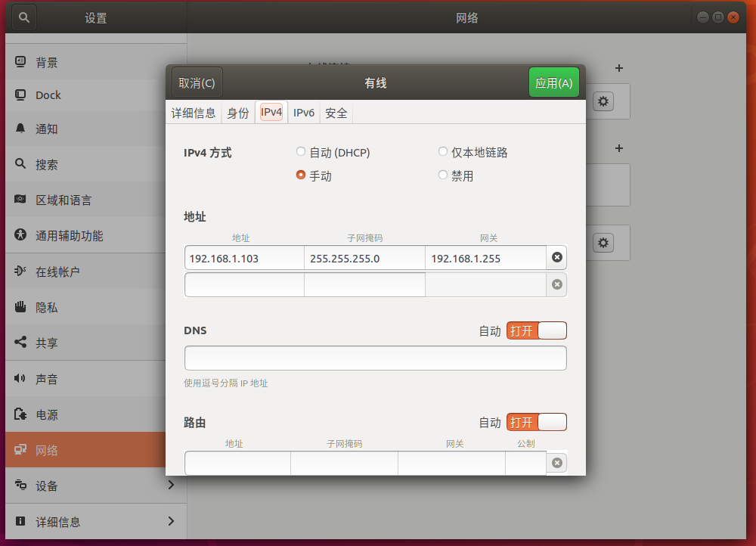
Task: Close the Settings window
Action: click(x=733, y=18)
